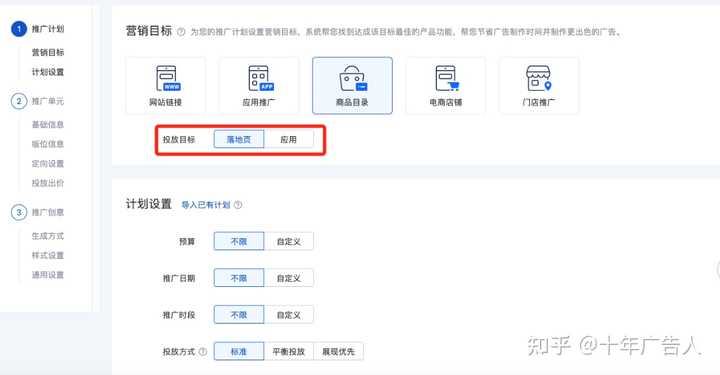Set 推广日期 to 自定义

tap(289, 278)
